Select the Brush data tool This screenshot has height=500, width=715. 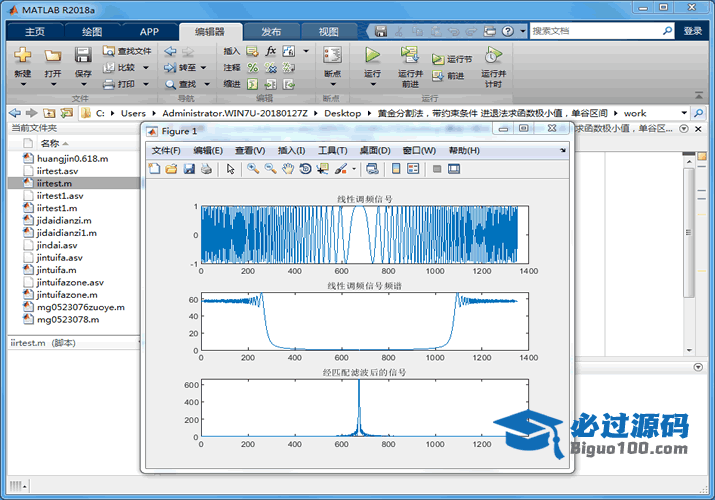coord(341,169)
